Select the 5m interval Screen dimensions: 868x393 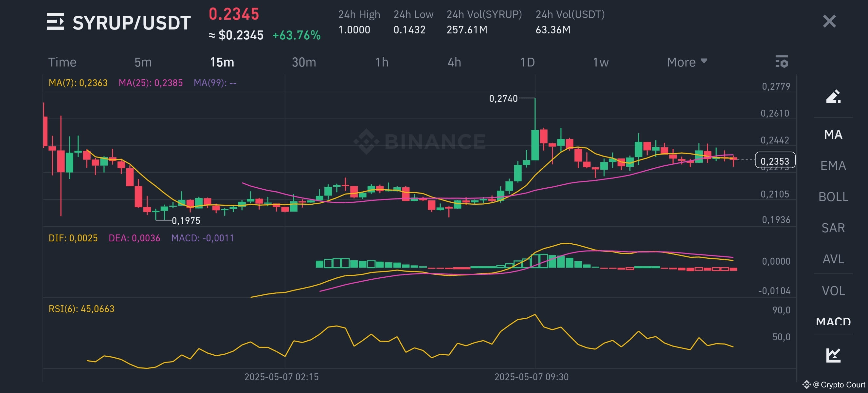pyautogui.click(x=143, y=62)
